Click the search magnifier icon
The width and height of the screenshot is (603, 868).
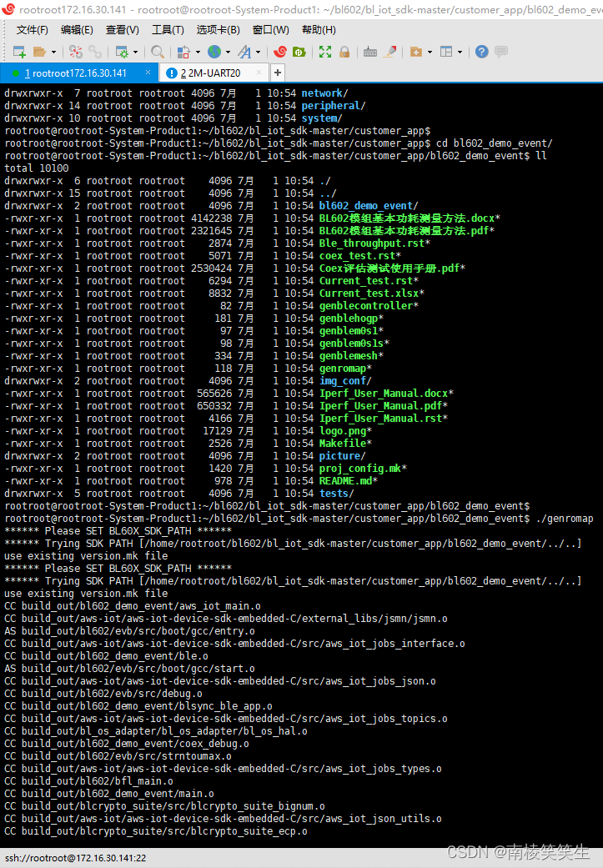coord(156,52)
